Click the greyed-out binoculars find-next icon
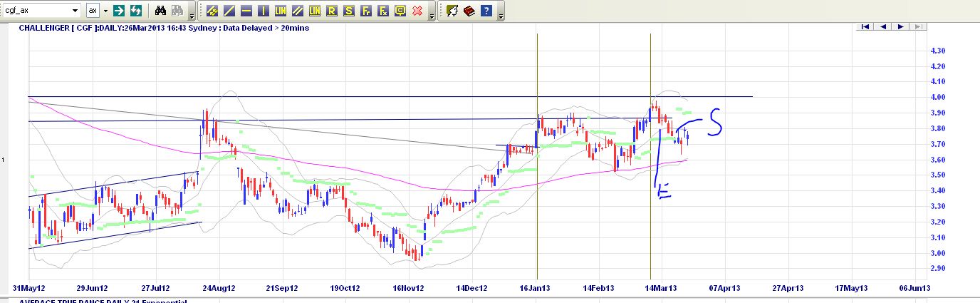This screenshot has width=980, height=303. click(177, 11)
